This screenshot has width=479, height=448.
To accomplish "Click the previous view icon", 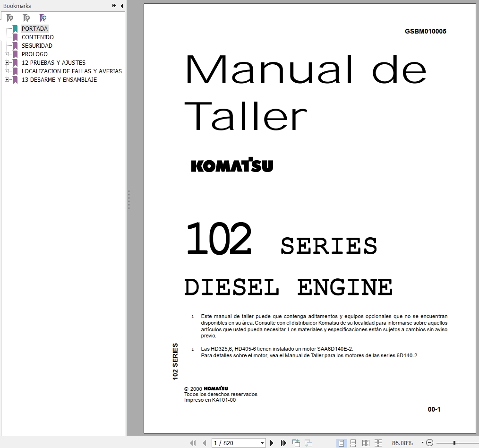I will point(296,443).
